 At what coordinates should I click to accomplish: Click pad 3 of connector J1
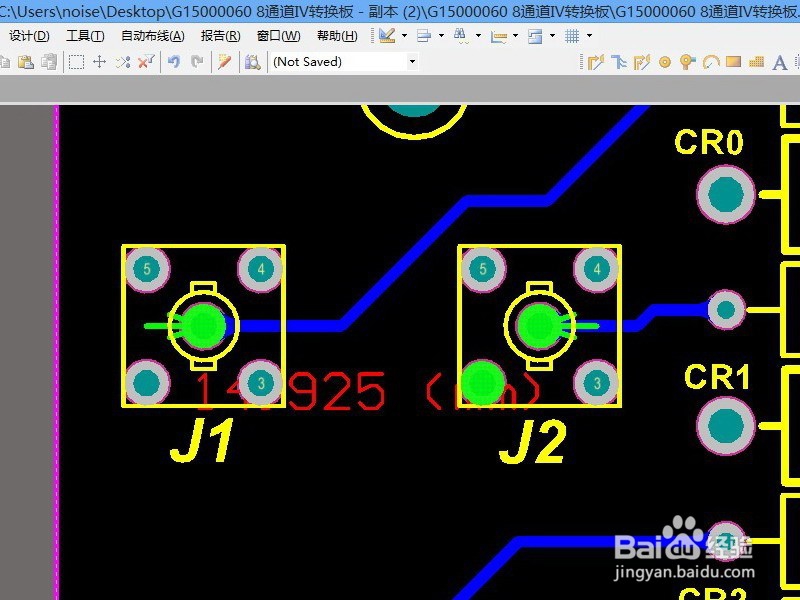261,383
